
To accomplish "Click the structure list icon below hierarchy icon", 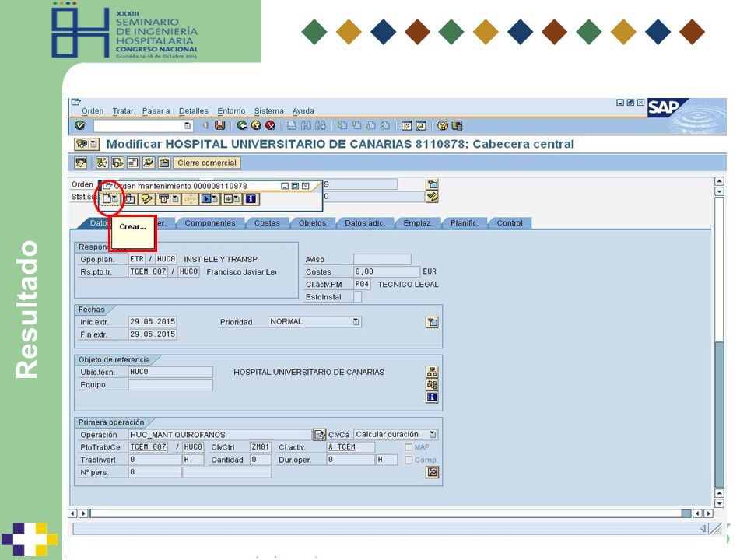I will 432,384.
